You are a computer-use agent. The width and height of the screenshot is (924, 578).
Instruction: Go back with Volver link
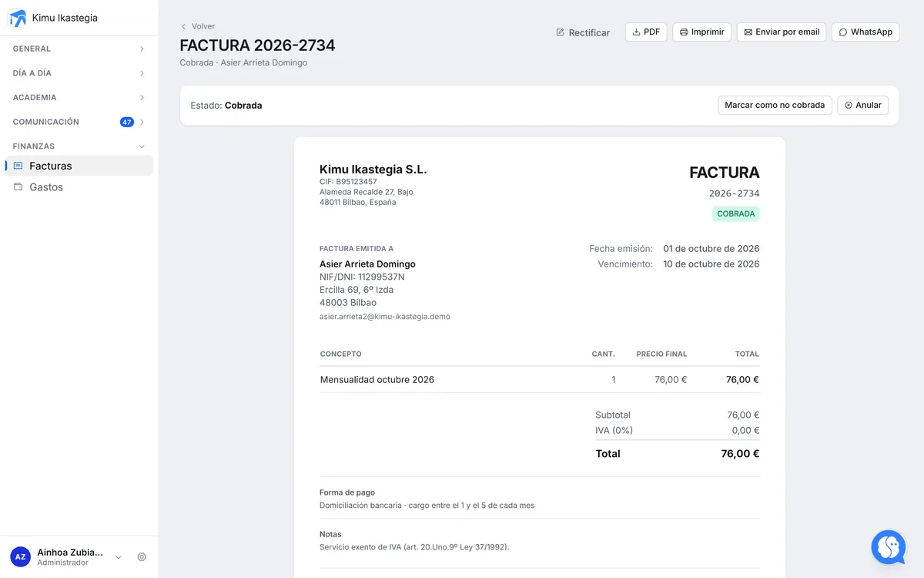coord(198,26)
